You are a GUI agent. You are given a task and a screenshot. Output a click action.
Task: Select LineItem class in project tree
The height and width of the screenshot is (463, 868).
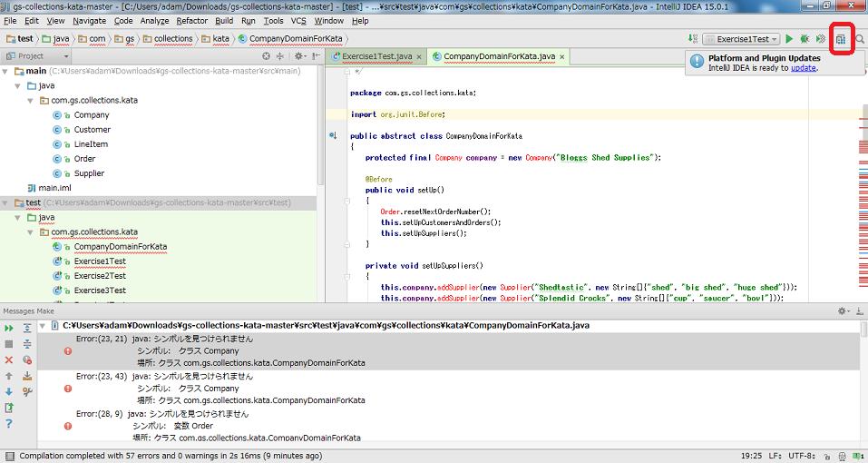coord(91,144)
